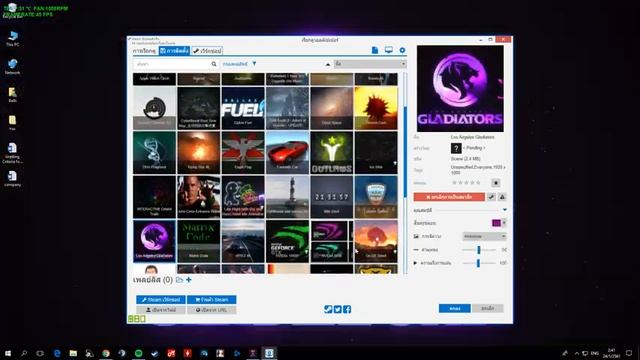
Task: Select the Outlaws wallpaper thumbnail
Action: coord(331,152)
